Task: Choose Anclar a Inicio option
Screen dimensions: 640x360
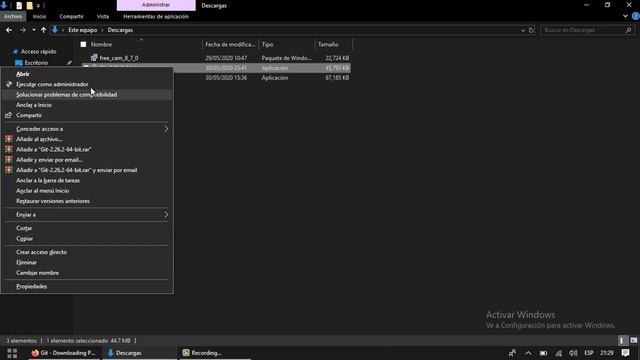Action: click(x=34, y=105)
